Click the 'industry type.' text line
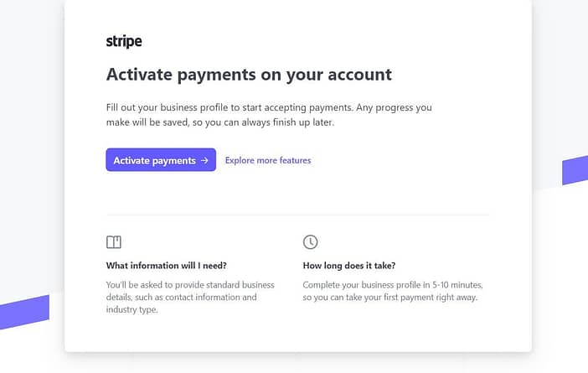588x373 pixels. [x=132, y=309]
